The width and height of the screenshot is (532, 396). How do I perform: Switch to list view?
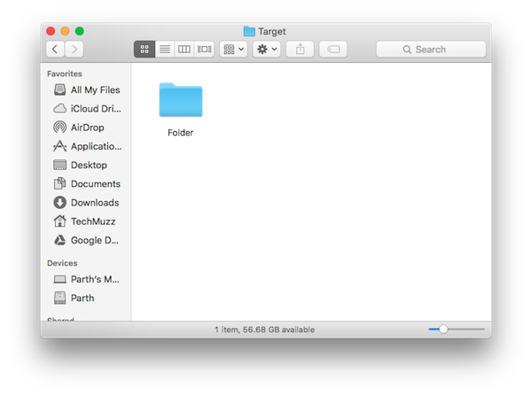(165, 50)
